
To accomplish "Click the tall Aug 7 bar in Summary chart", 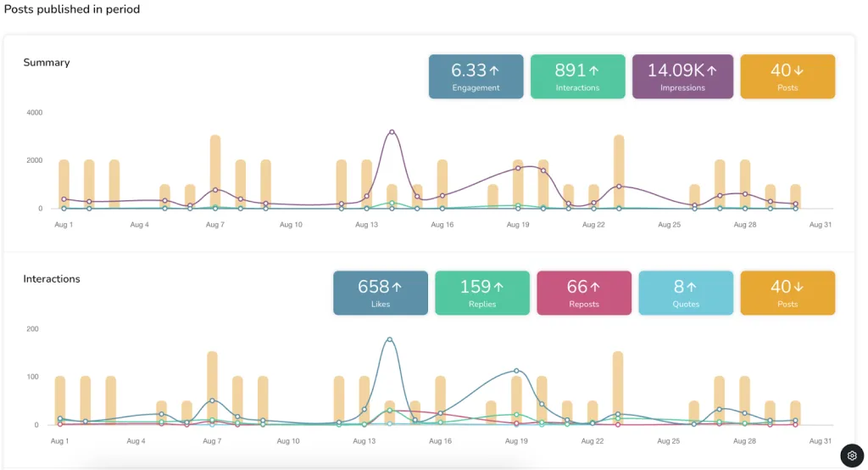I will [x=215, y=172].
